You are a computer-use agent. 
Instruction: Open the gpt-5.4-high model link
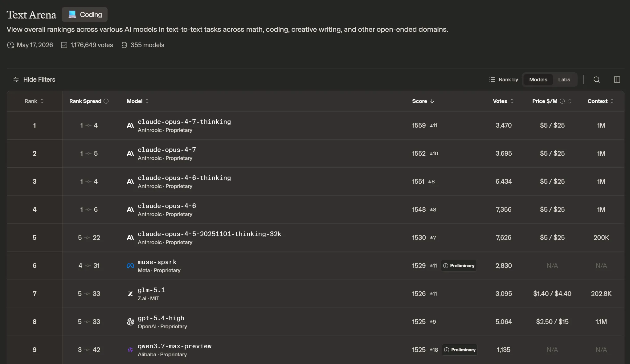coord(161,318)
